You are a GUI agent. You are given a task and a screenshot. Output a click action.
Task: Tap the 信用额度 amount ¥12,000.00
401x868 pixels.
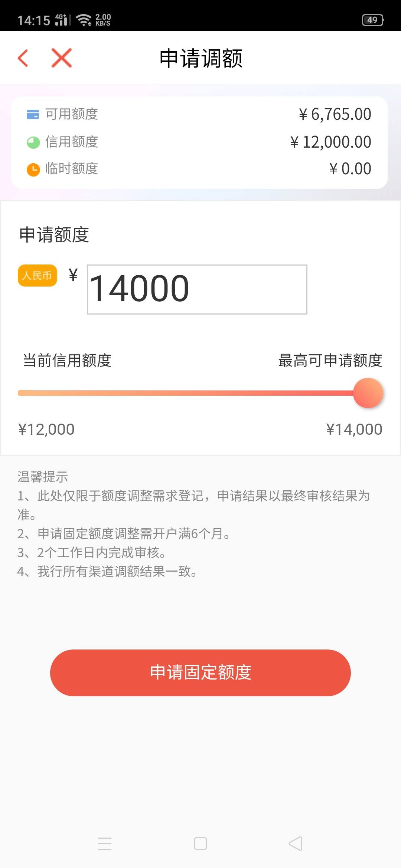[x=330, y=142]
